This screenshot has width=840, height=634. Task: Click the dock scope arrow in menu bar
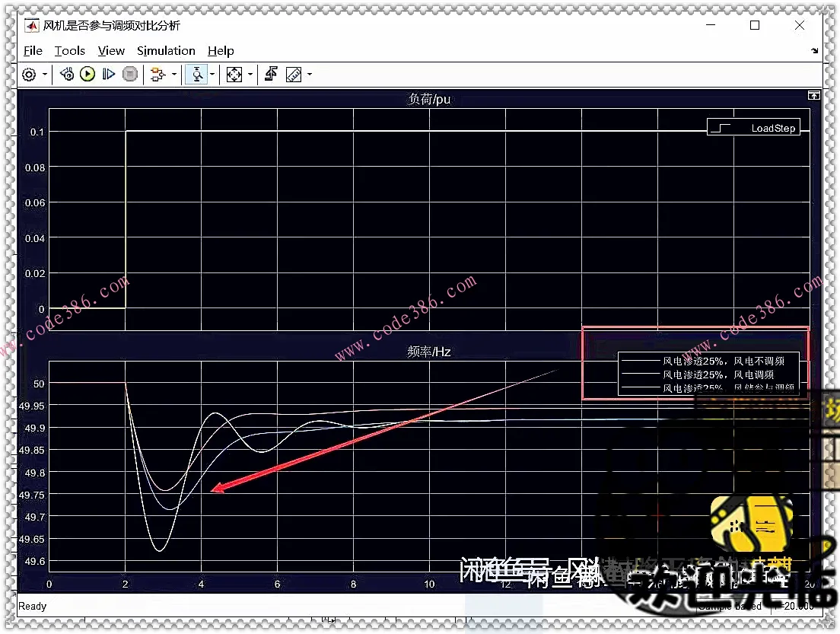point(814,51)
